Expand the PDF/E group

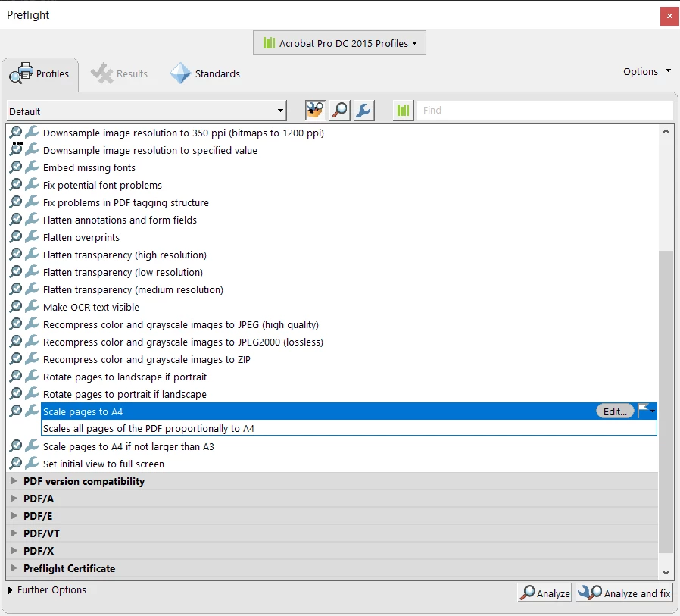[14, 516]
